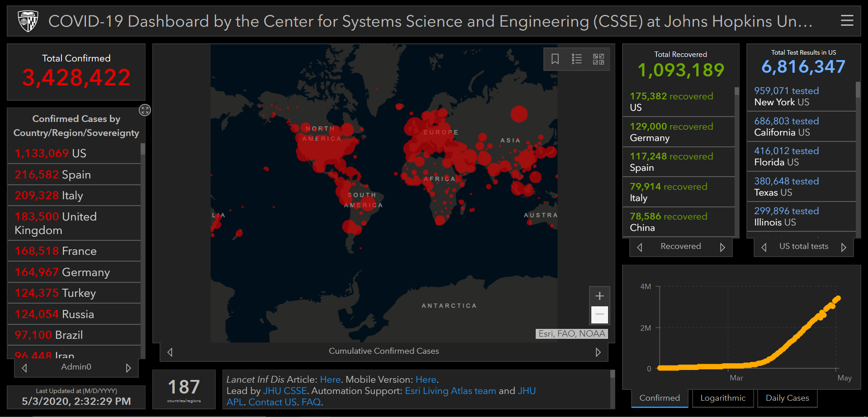Click the Total Confirmed 3,428,422 figure
This screenshot has height=417, width=868.
pyautogui.click(x=76, y=78)
